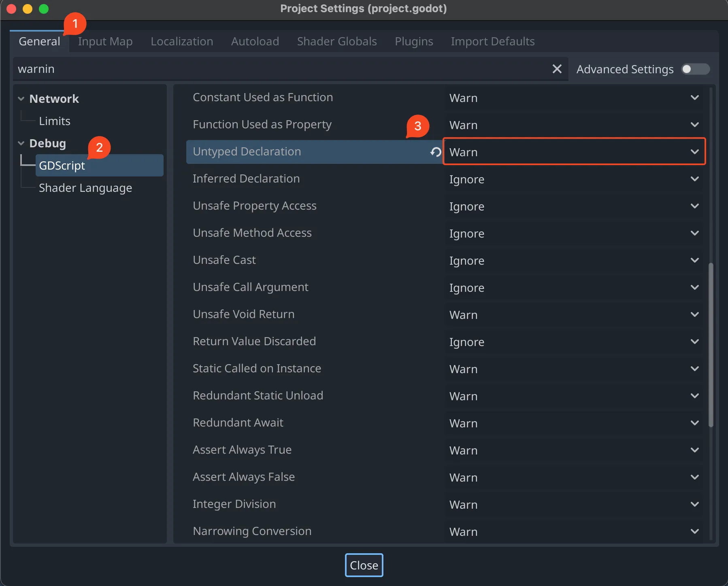Image resolution: width=728 pixels, height=586 pixels.
Task: Open the Untyped Declaration Warn dropdown
Action: 574,151
